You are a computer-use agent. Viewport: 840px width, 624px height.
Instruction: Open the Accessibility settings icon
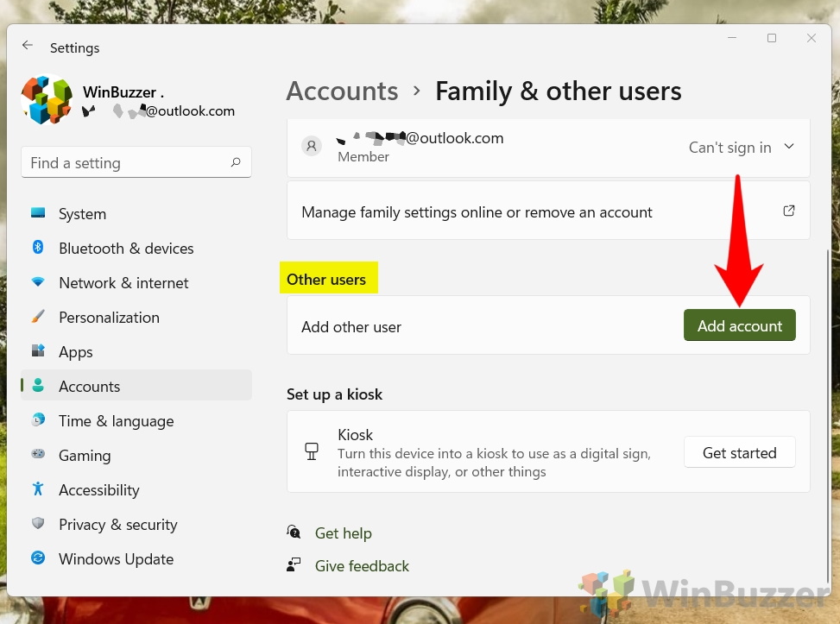[38, 489]
